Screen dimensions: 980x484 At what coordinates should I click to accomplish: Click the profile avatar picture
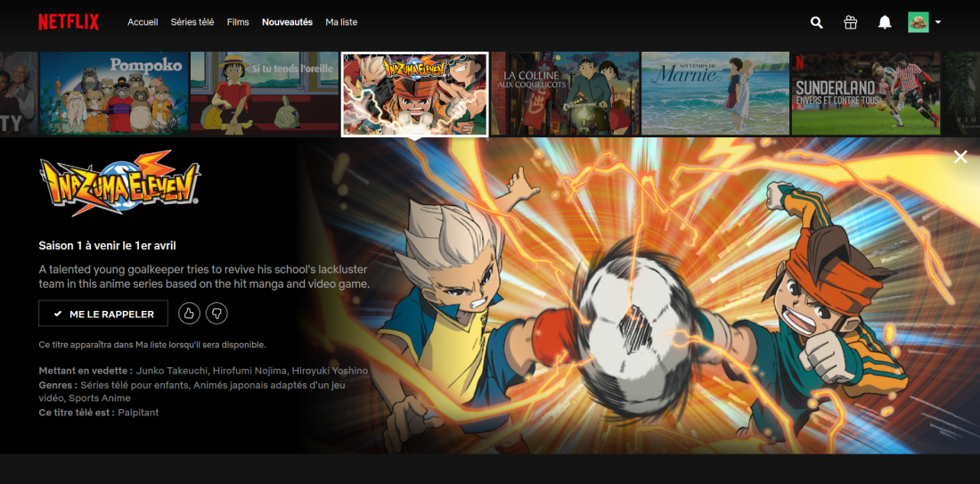point(919,22)
